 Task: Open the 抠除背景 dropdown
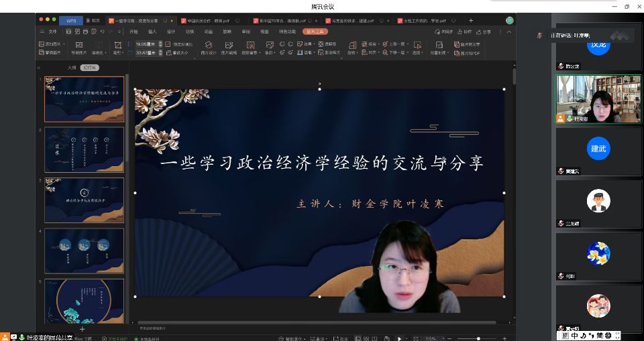(250, 48)
